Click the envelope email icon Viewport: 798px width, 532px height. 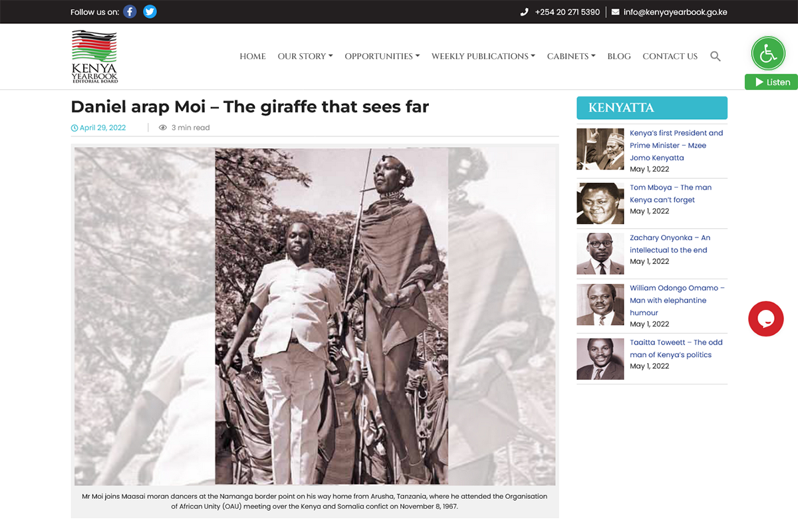pyautogui.click(x=615, y=12)
